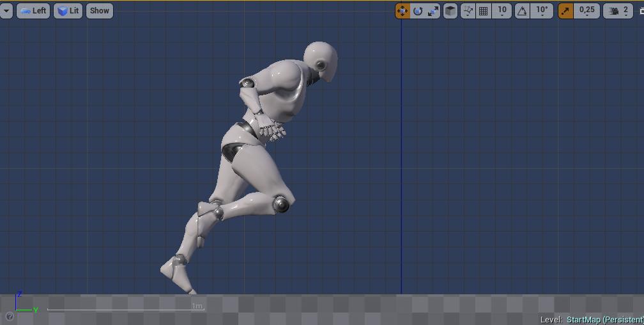Open grid snap size dropdown showing 10
Screen dimensions: 644x325
pos(502,11)
